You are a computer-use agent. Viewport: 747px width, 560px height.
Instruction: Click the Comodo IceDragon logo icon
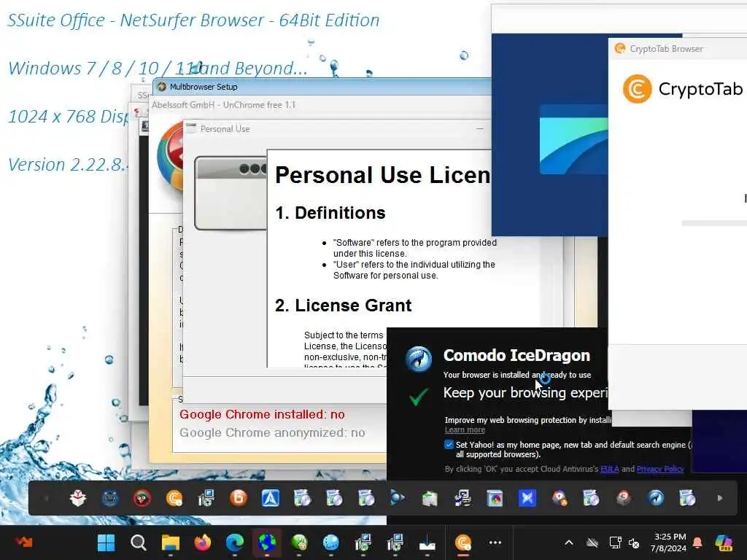click(x=418, y=359)
